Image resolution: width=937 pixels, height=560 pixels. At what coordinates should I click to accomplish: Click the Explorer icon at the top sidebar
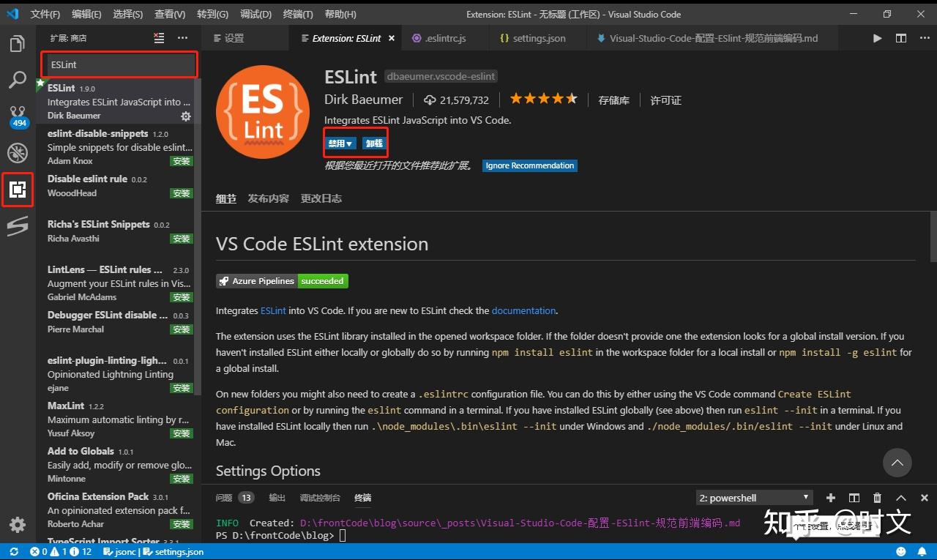18,44
